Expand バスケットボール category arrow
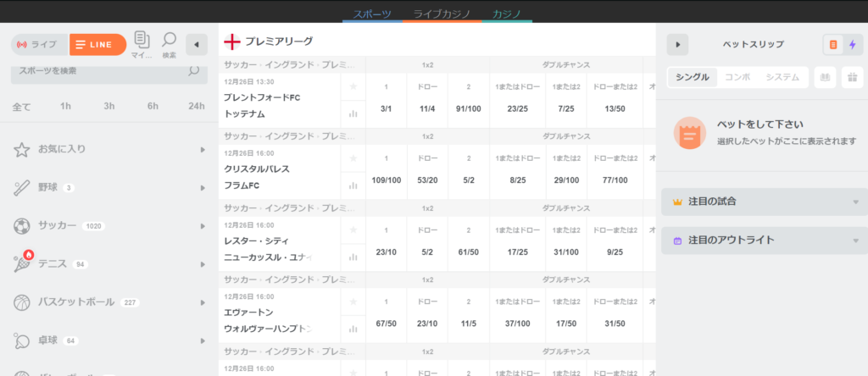 click(x=203, y=302)
